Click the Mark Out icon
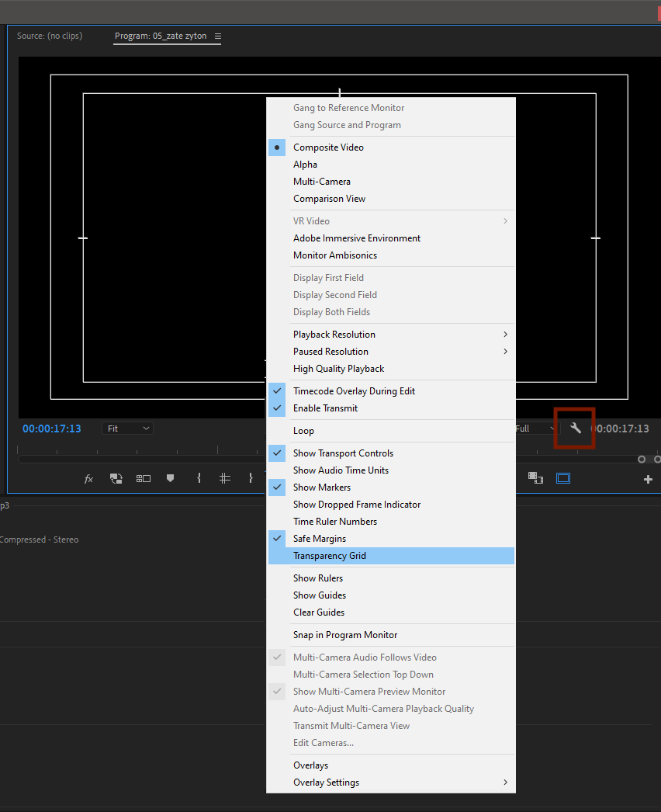 point(251,478)
